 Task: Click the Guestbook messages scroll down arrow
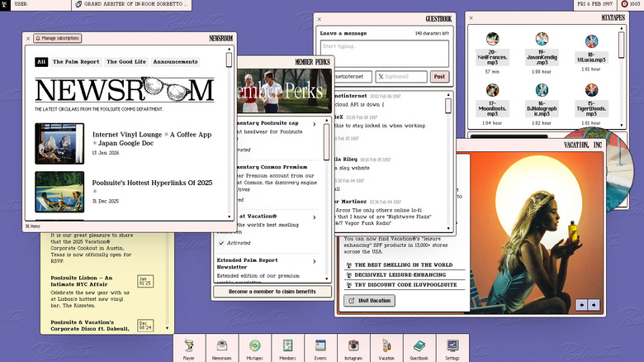448,228
